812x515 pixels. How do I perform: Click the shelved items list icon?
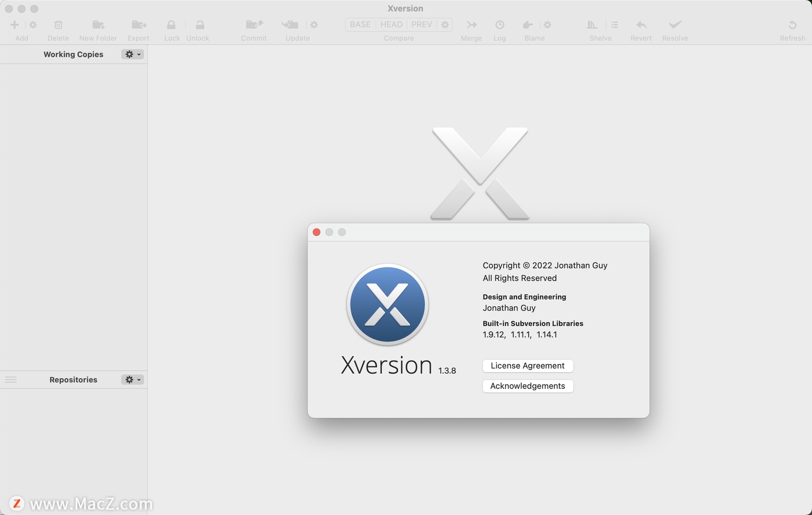tap(614, 25)
